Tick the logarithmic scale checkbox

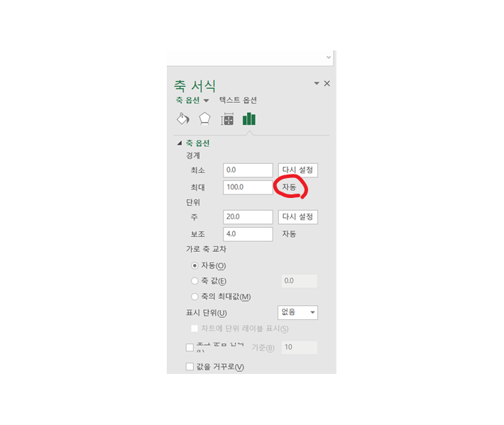(x=190, y=347)
